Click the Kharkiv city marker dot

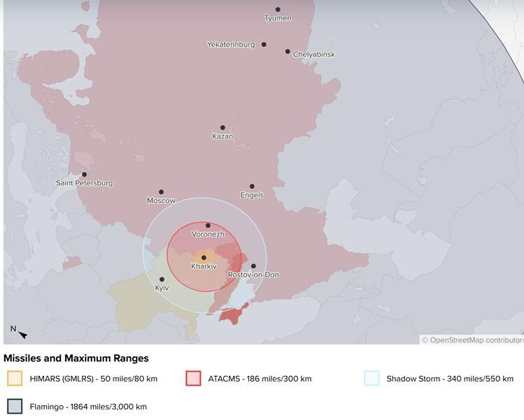204,258
